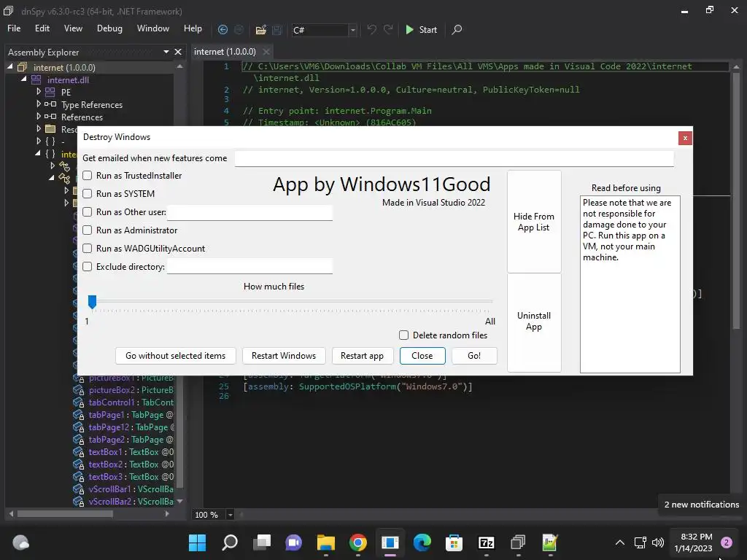Enable Run as Administrator checkbox

(x=88, y=230)
